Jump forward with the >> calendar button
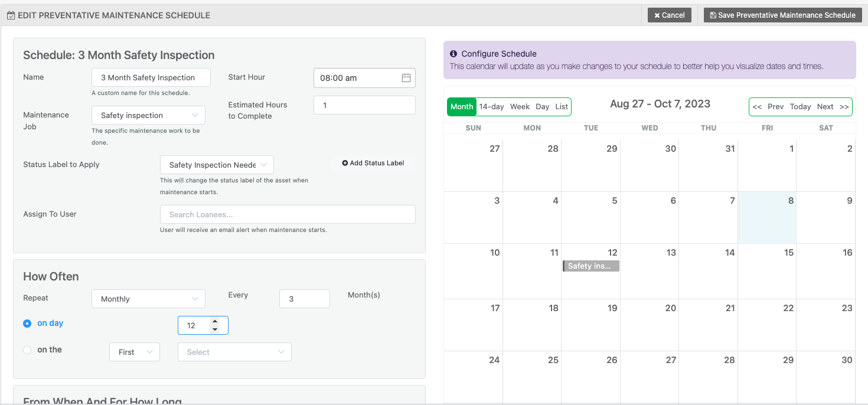Screen dimensions: 868x405 [x=844, y=107]
